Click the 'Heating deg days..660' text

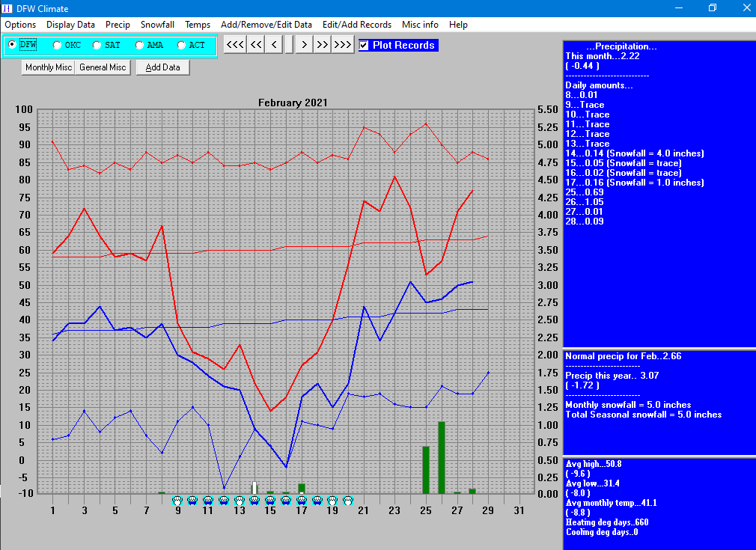point(607,522)
